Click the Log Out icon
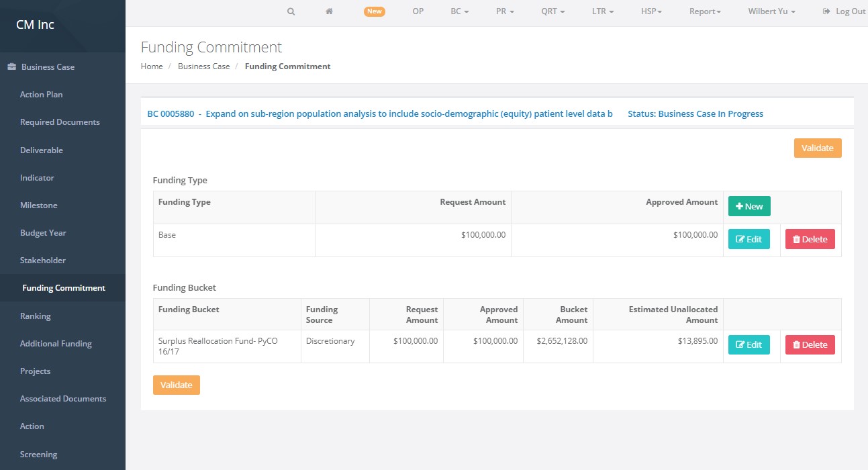Screen dimensions: 868x470 coord(826,11)
